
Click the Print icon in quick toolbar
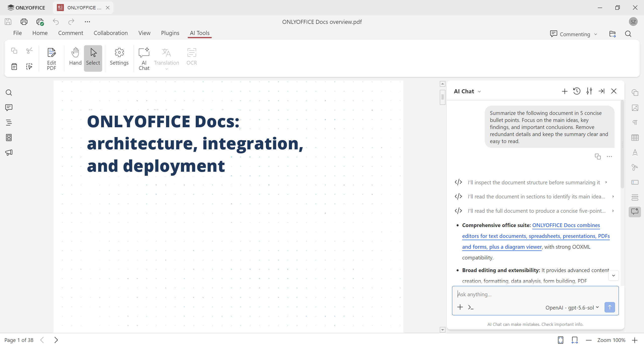pyautogui.click(x=24, y=22)
